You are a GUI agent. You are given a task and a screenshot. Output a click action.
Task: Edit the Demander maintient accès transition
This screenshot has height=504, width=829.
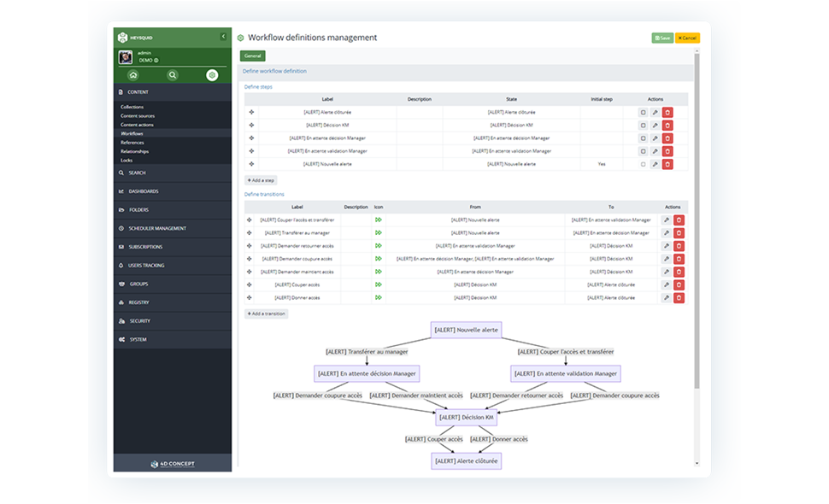(x=667, y=272)
